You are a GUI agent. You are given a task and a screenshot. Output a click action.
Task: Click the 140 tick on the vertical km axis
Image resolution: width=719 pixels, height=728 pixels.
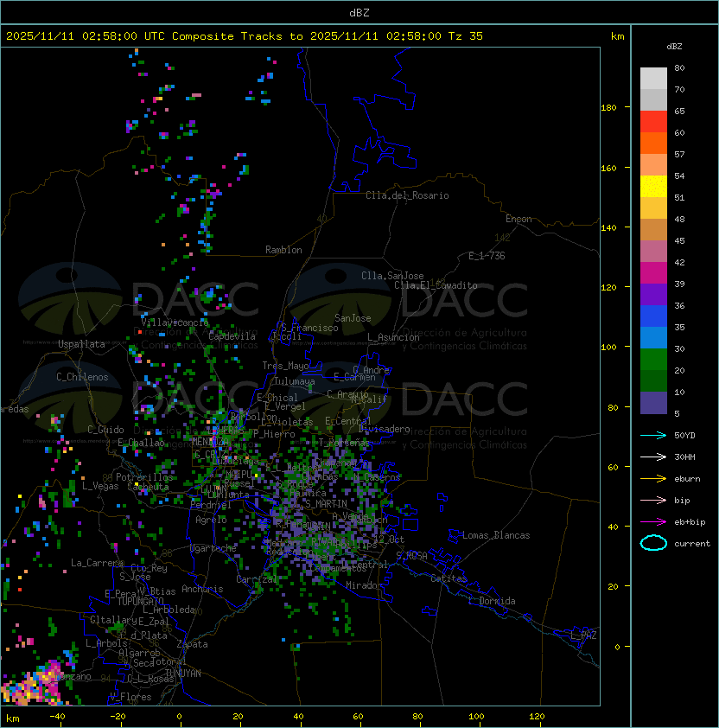pyautogui.click(x=608, y=227)
